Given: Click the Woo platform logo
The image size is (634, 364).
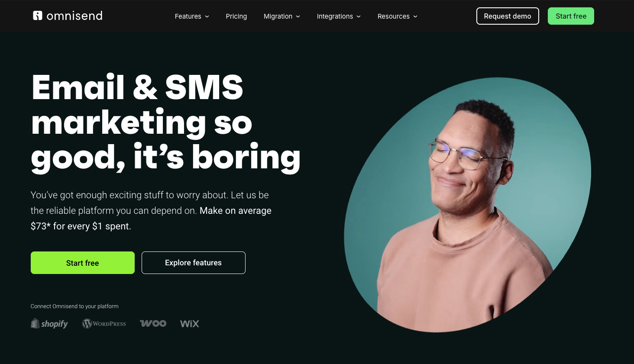Looking at the screenshot, I should pos(153,323).
